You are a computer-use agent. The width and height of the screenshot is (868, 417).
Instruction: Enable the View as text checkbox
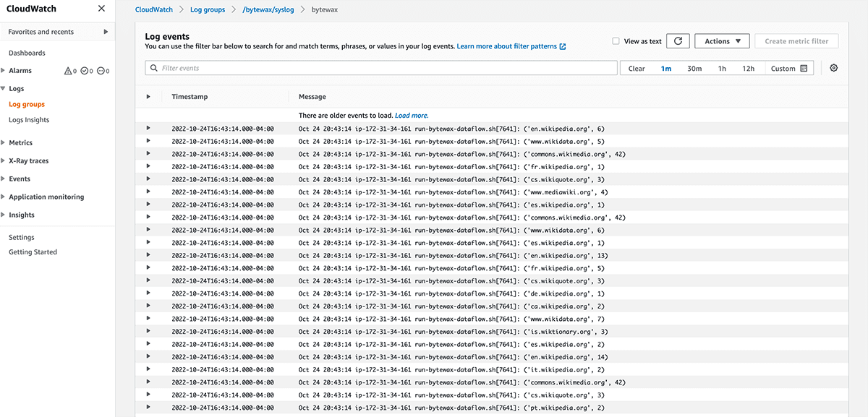616,40
